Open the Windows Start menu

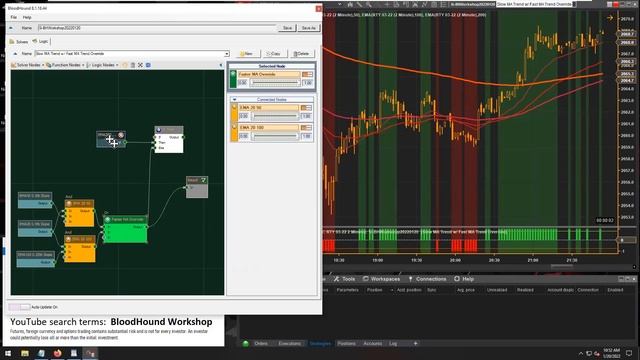coord(8,353)
